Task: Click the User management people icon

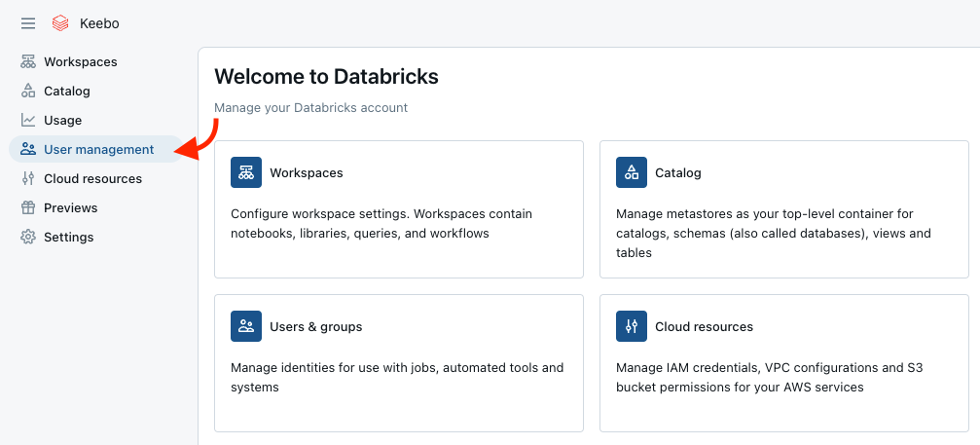Action: point(28,149)
